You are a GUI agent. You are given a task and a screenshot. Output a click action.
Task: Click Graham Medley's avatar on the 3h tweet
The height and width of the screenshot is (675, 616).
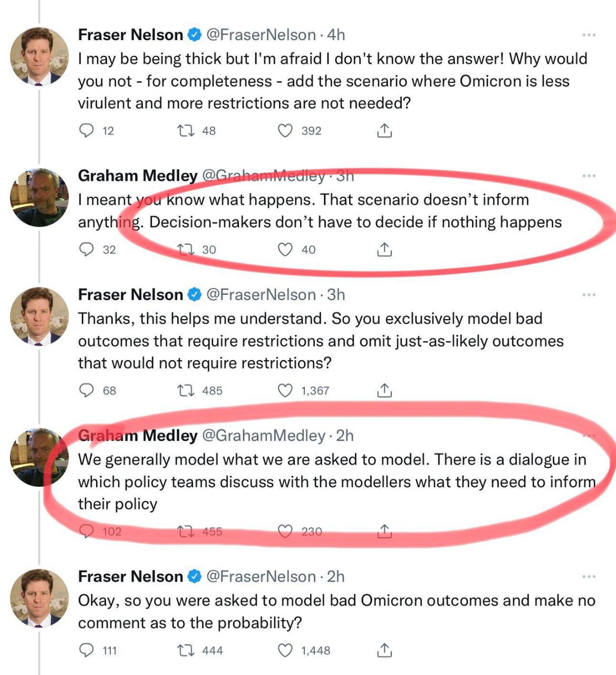click(40, 197)
